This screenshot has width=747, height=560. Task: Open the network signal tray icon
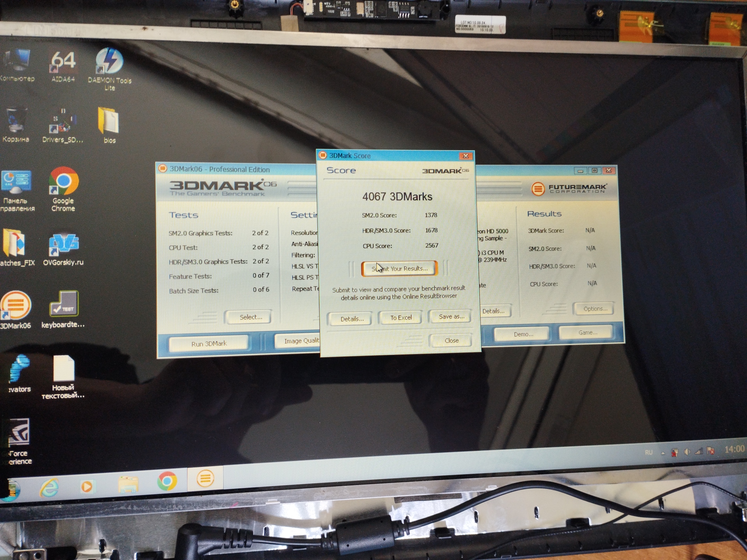click(x=699, y=451)
